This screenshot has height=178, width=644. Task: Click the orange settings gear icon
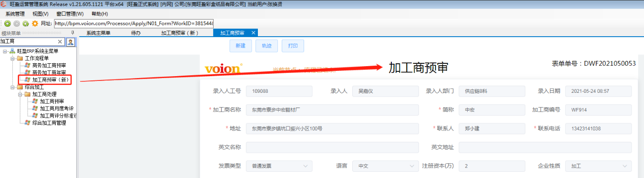pyautogui.click(x=35, y=23)
